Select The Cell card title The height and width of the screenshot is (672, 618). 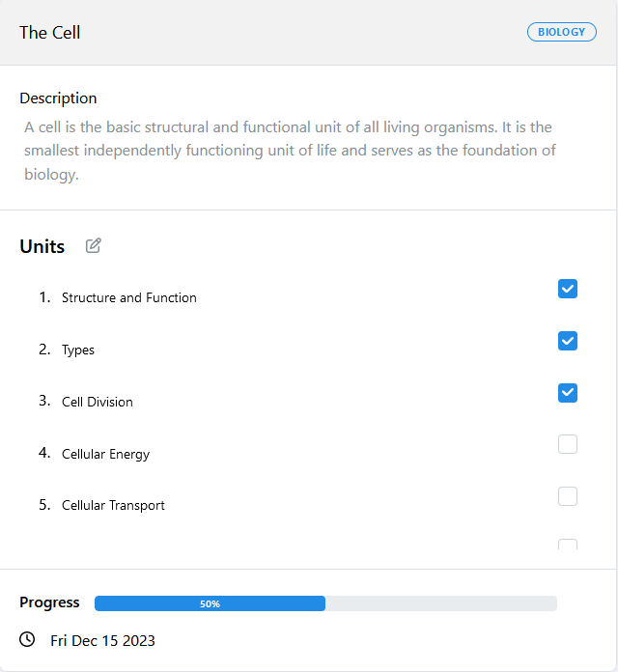tap(49, 33)
